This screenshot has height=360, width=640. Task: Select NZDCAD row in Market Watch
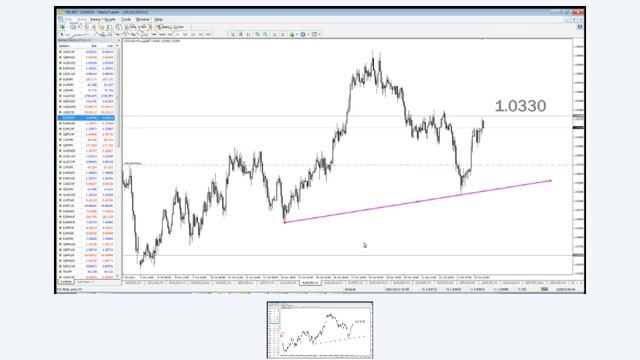click(x=87, y=266)
